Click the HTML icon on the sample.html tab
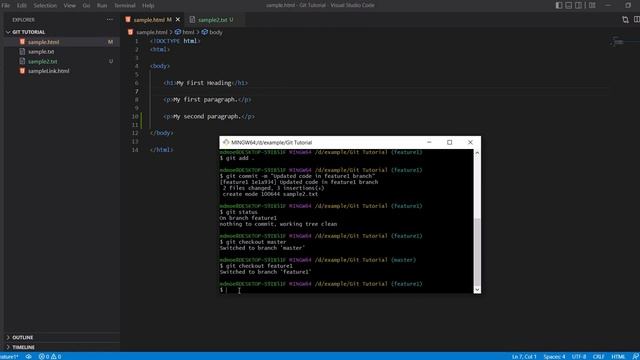The image size is (640, 360). (x=128, y=20)
